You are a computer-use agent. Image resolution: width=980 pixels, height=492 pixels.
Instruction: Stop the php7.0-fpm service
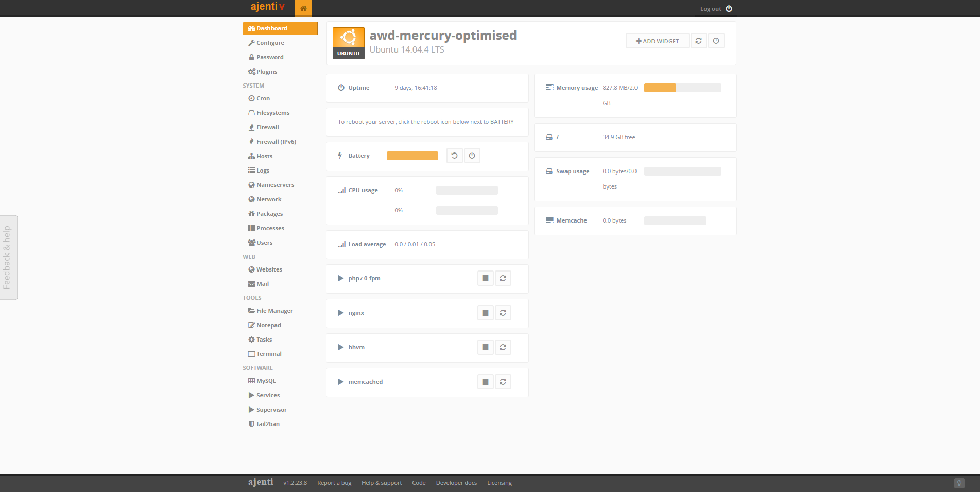485,278
